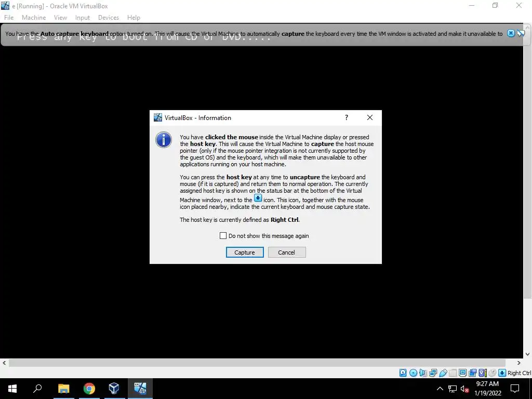Open the Machine menu
Viewport: 532px width, 399px height.
coord(34,18)
